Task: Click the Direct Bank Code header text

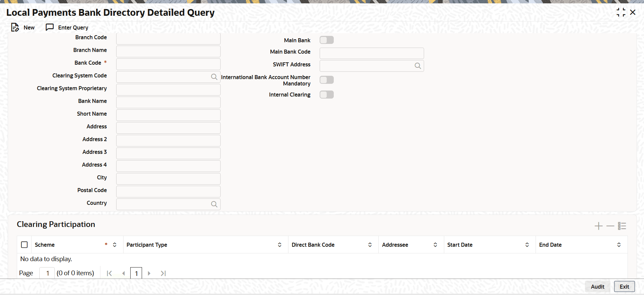Action: 313,245
